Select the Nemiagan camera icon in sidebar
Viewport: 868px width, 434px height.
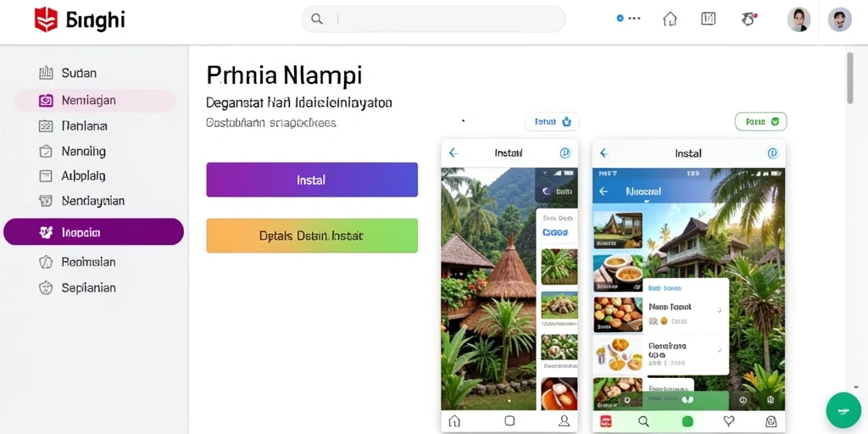pyautogui.click(x=46, y=100)
